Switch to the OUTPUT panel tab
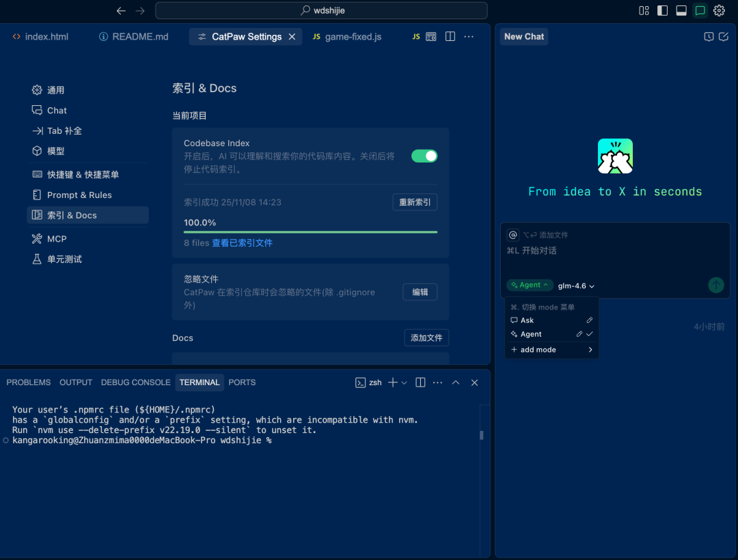The width and height of the screenshot is (738, 560). (76, 382)
